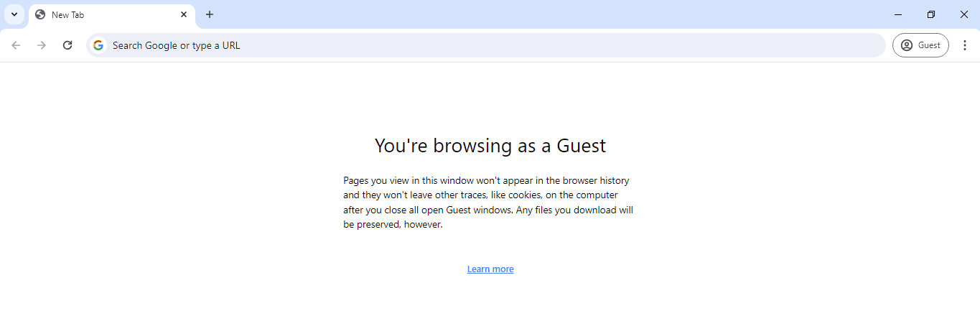Click the Back navigation arrow
The height and width of the screenshot is (316, 980).
tap(16, 45)
